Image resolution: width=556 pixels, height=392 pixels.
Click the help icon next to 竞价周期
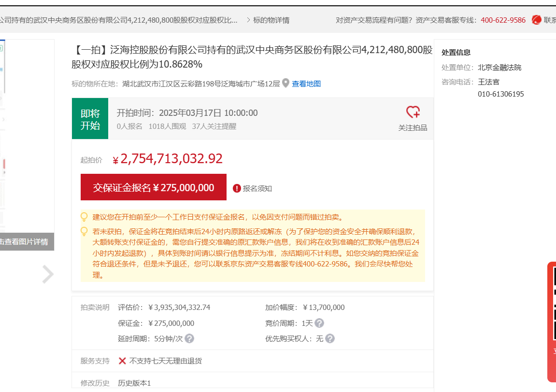coord(319,323)
